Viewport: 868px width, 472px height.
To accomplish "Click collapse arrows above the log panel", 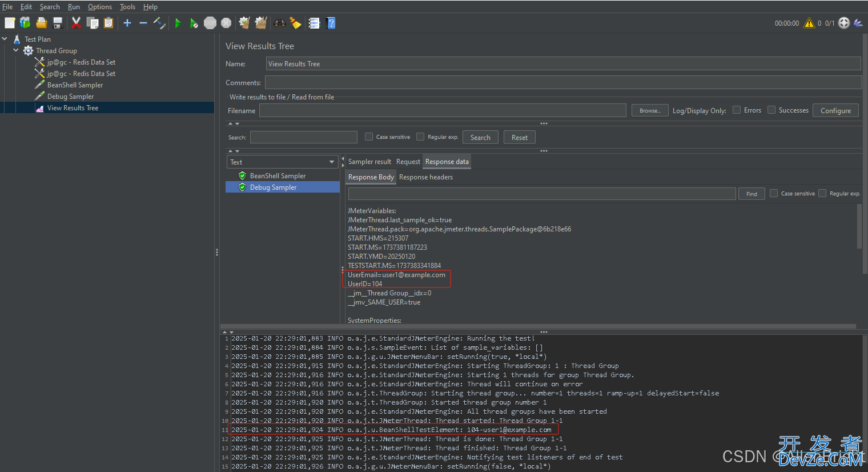I will click(227, 331).
